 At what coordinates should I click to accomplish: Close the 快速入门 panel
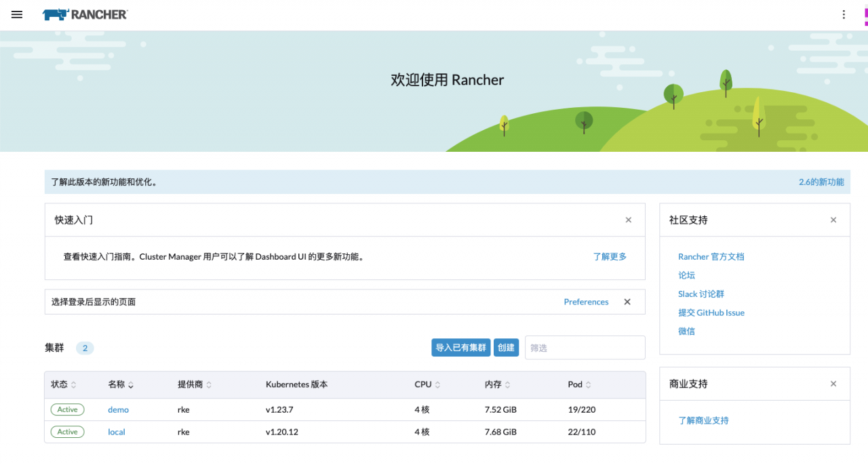click(x=628, y=220)
